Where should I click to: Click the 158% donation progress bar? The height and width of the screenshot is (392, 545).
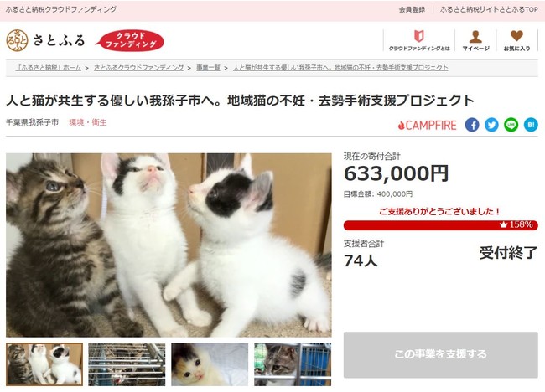[x=441, y=225]
